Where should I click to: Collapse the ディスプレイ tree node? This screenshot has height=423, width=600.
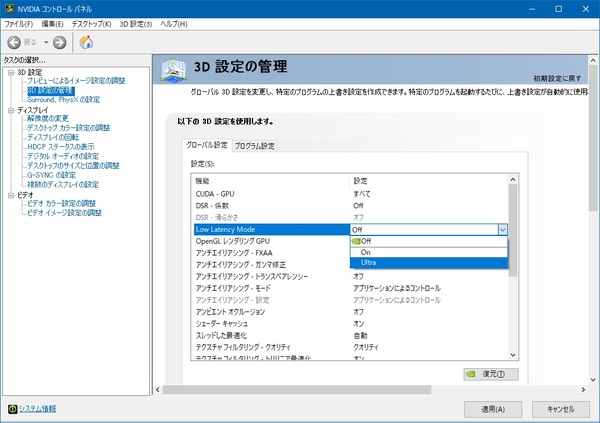11,110
